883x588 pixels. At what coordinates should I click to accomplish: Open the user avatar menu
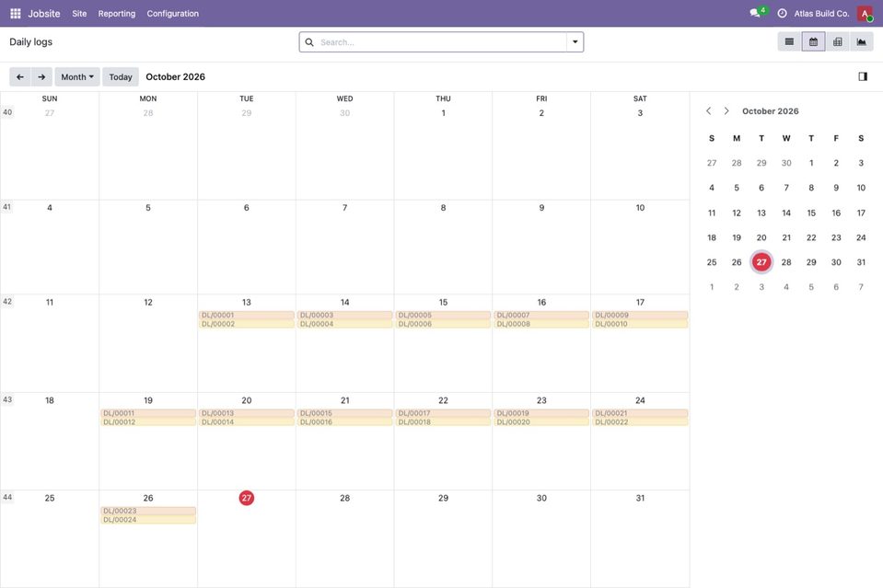865,14
